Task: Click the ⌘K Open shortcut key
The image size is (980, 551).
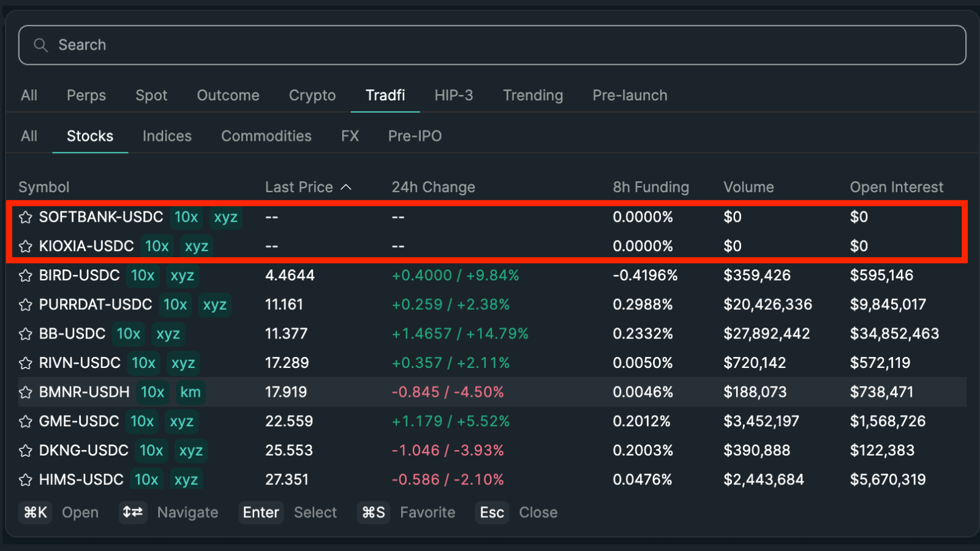Action: click(36, 512)
